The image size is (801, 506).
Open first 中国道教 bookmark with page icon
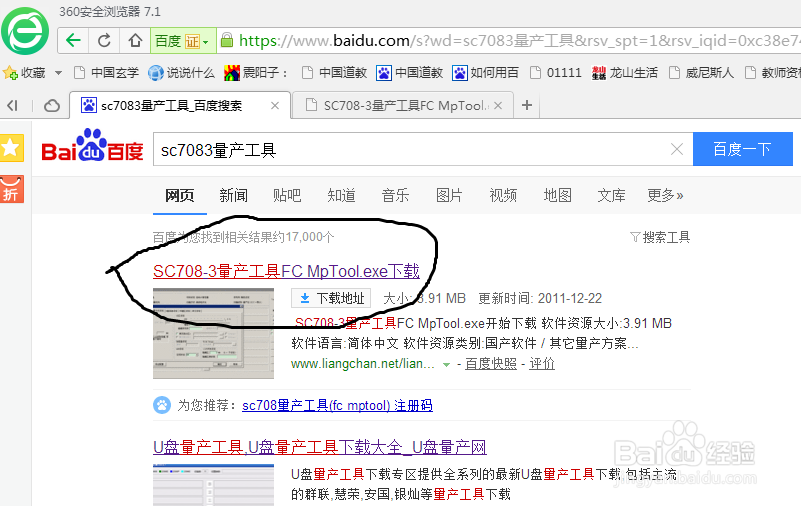click(x=335, y=73)
